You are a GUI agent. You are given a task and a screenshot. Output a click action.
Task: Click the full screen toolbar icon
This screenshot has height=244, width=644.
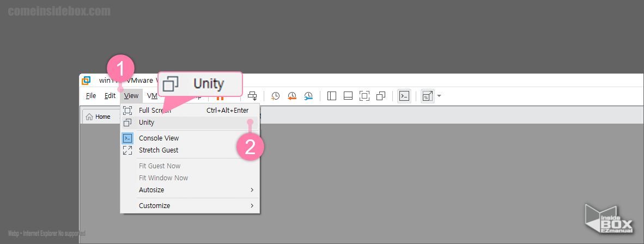(364, 96)
